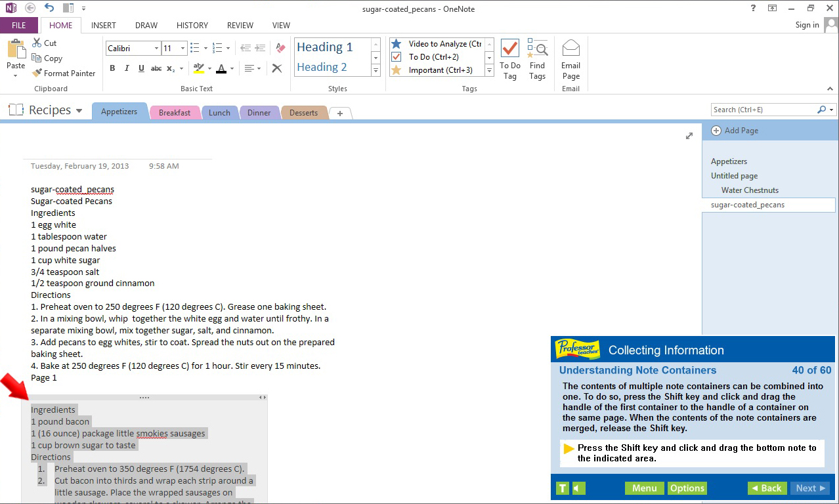Click the Clear Formatting icon

coord(276,68)
